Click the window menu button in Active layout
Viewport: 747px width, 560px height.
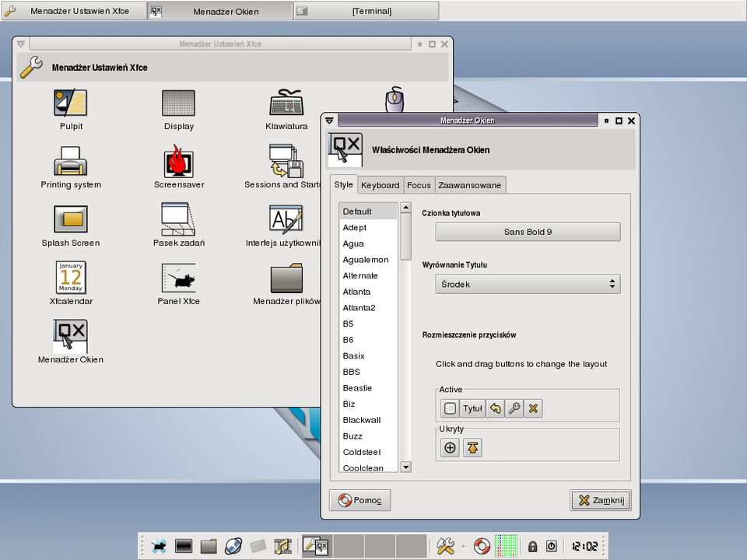pos(450,408)
